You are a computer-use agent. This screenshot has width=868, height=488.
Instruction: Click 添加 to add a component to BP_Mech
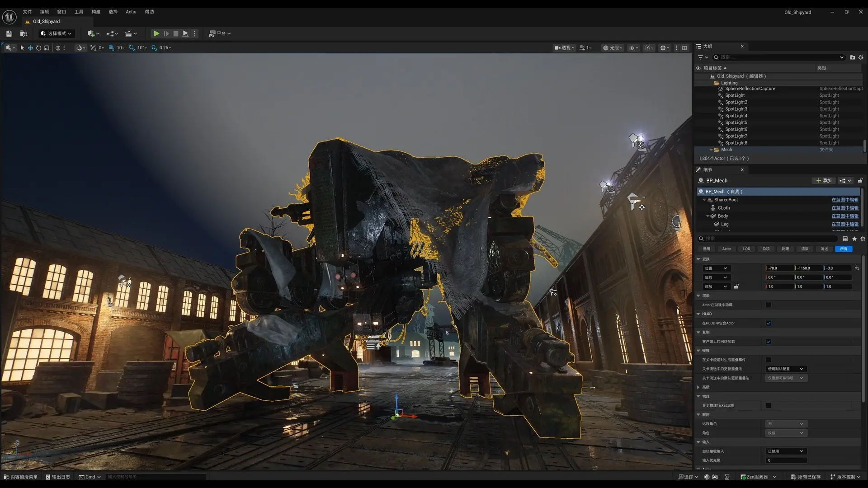tap(824, 180)
